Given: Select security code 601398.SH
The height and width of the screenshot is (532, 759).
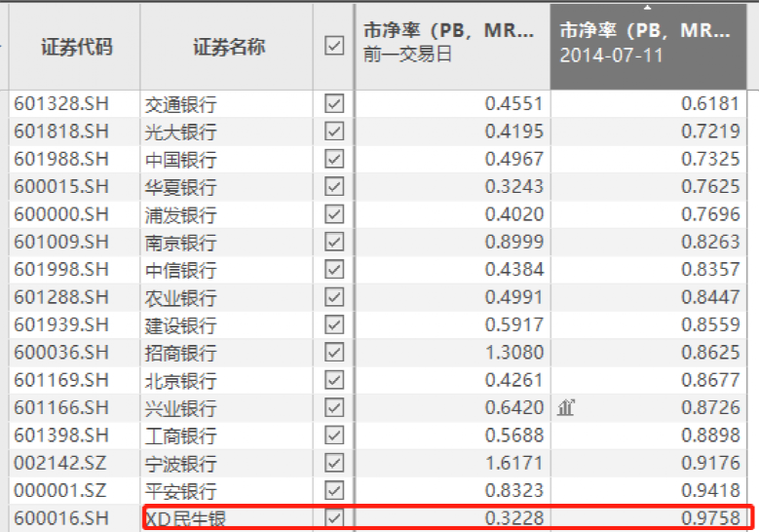Looking at the screenshot, I should coord(61,435).
